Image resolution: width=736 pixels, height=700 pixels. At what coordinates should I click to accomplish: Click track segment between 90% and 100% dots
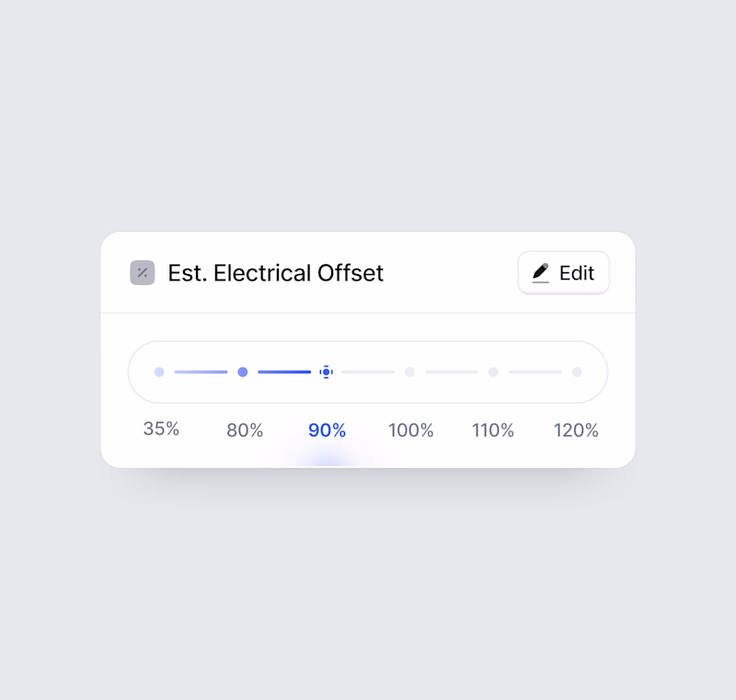(x=368, y=372)
